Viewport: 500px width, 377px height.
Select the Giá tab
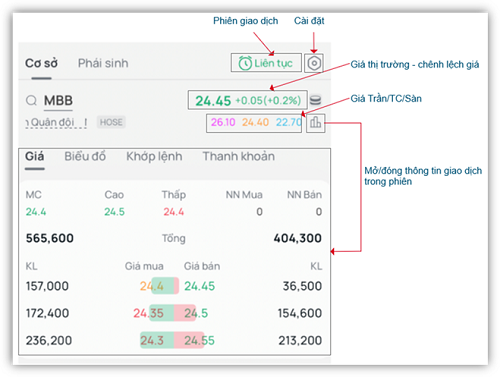pyautogui.click(x=35, y=156)
